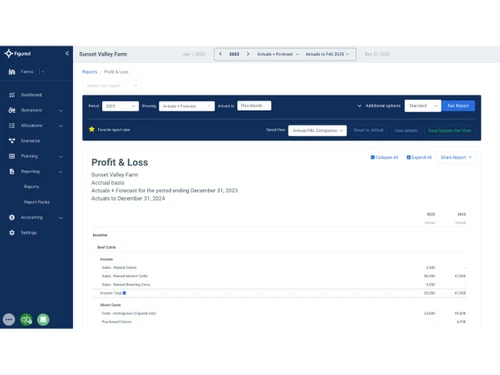
Task: Click the Actuals to This Month field
Action: (x=254, y=106)
